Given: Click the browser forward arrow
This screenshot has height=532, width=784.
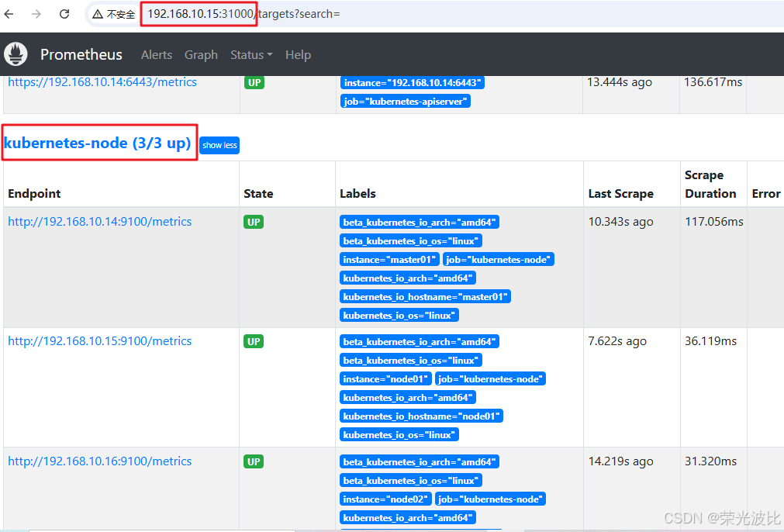Looking at the screenshot, I should click(x=36, y=14).
